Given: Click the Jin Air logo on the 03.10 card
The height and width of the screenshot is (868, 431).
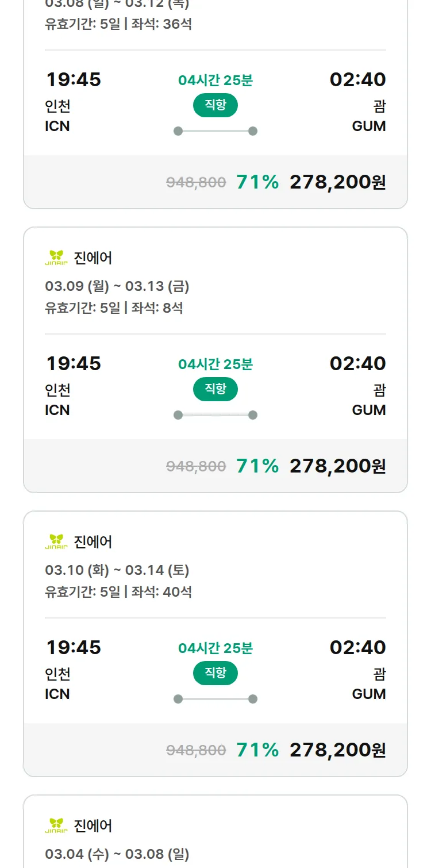Looking at the screenshot, I should [x=56, y=542].
